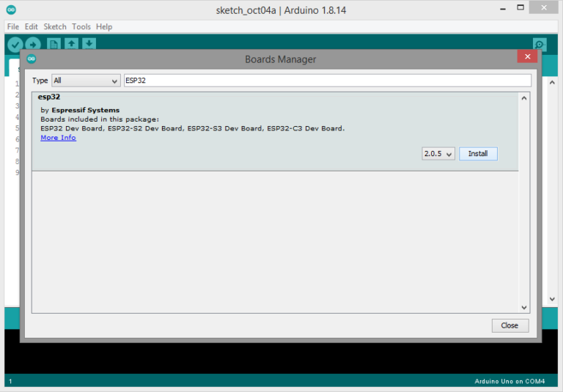Click editor scrollbar down arrow behind dialog
This screenshot has height=392, width=563.
[x=552, y=299]
